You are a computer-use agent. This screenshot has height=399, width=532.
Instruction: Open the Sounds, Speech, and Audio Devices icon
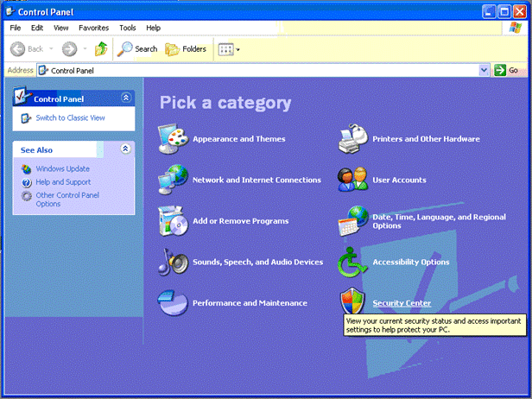point(173,262)
